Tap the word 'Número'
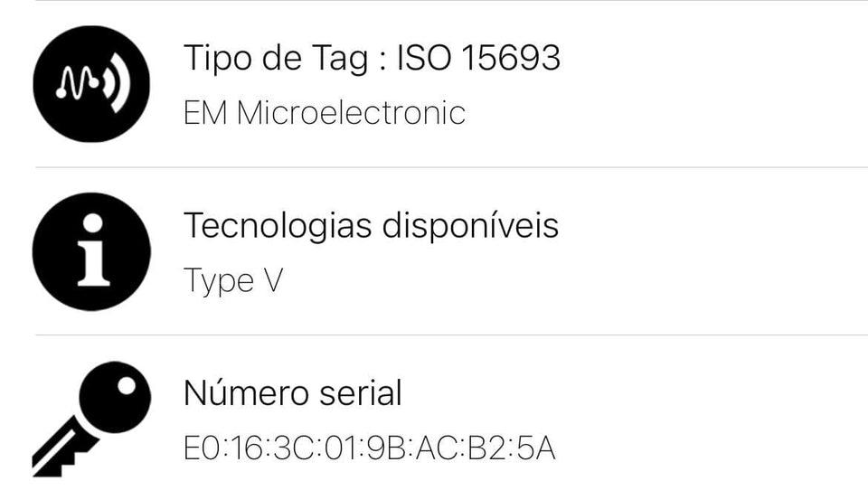868x500 pixels. (x=245, y=392)
